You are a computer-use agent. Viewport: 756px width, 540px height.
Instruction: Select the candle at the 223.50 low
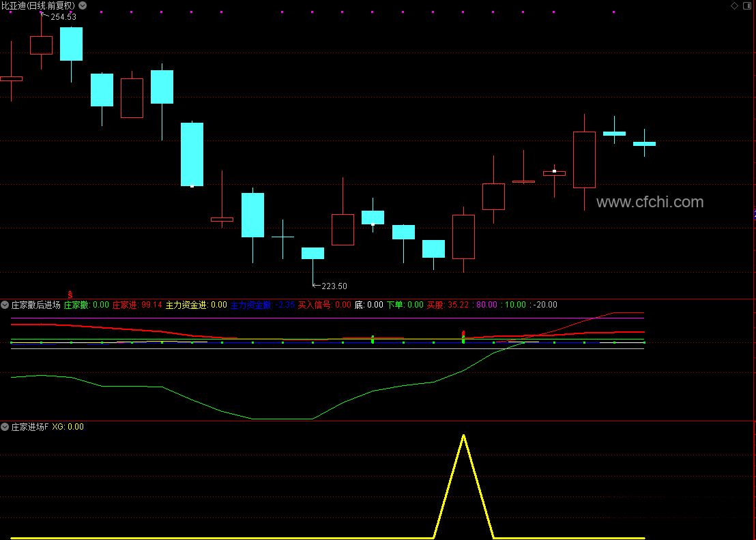(313, 254)
